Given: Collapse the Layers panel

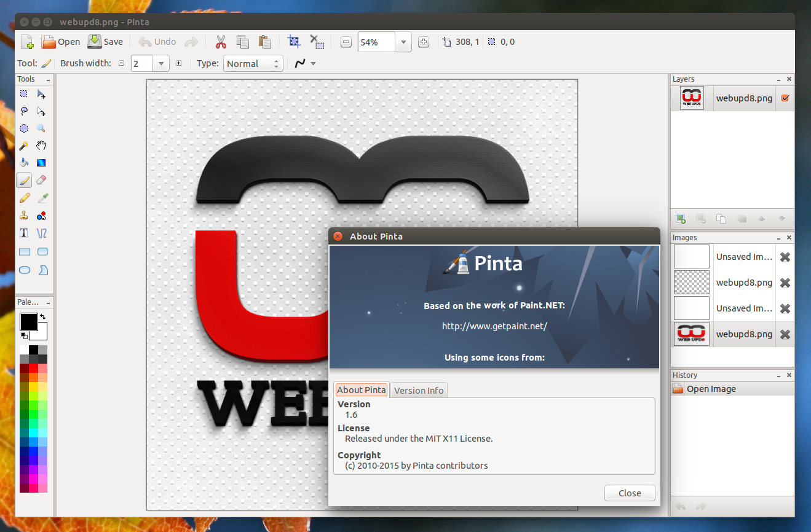Looking at the screenshot, I should (x=779, y=79).
